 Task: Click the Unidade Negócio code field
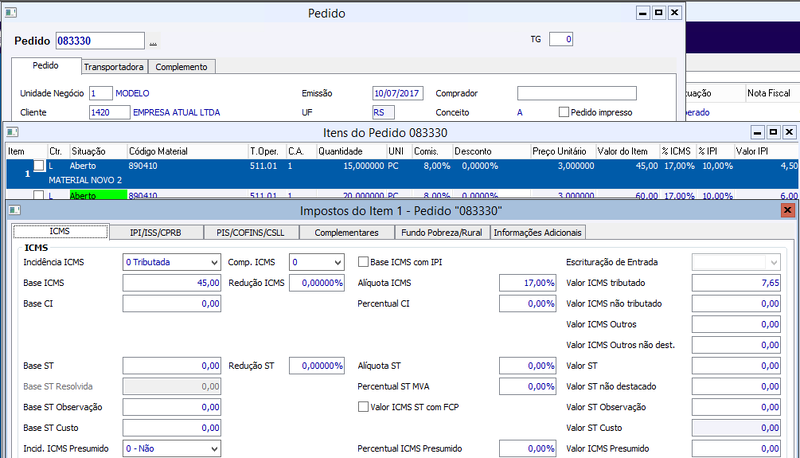[101, 93]
